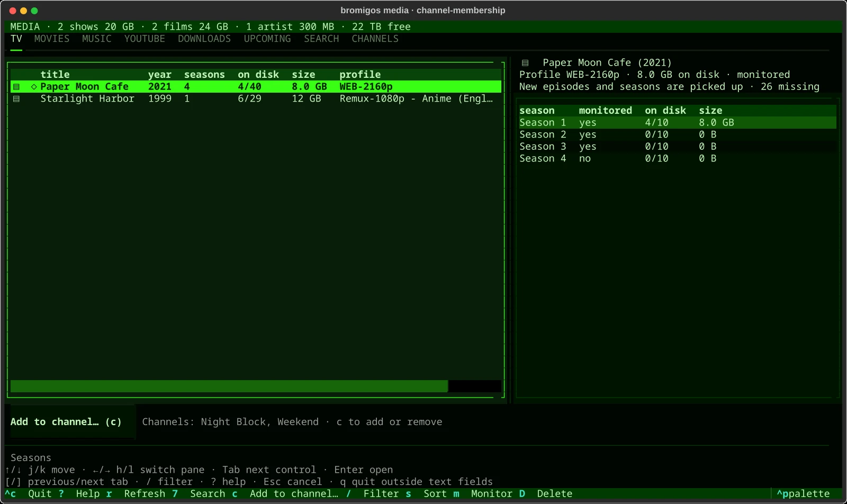Select the Season 1 row

[677, 123]
